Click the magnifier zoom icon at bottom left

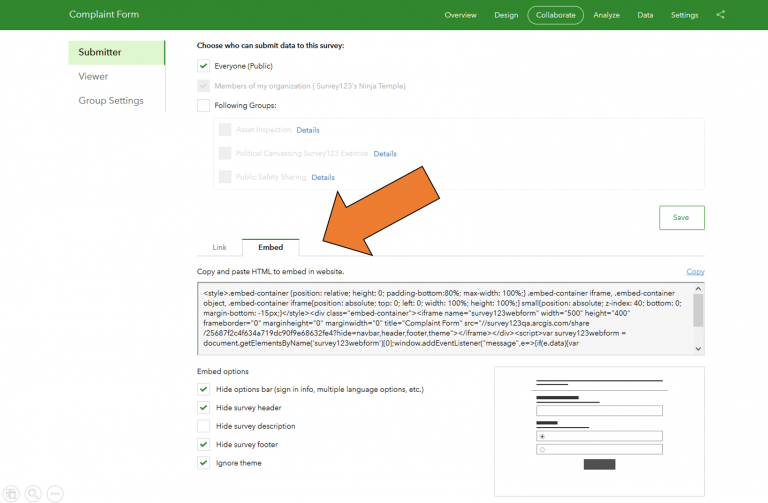[33, 494]
